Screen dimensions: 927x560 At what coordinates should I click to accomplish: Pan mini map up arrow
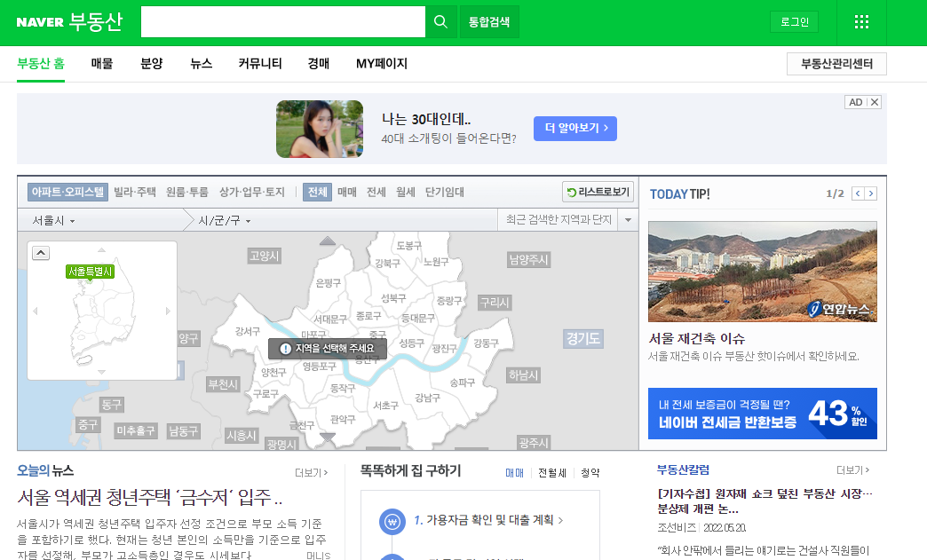click(102, 250)
